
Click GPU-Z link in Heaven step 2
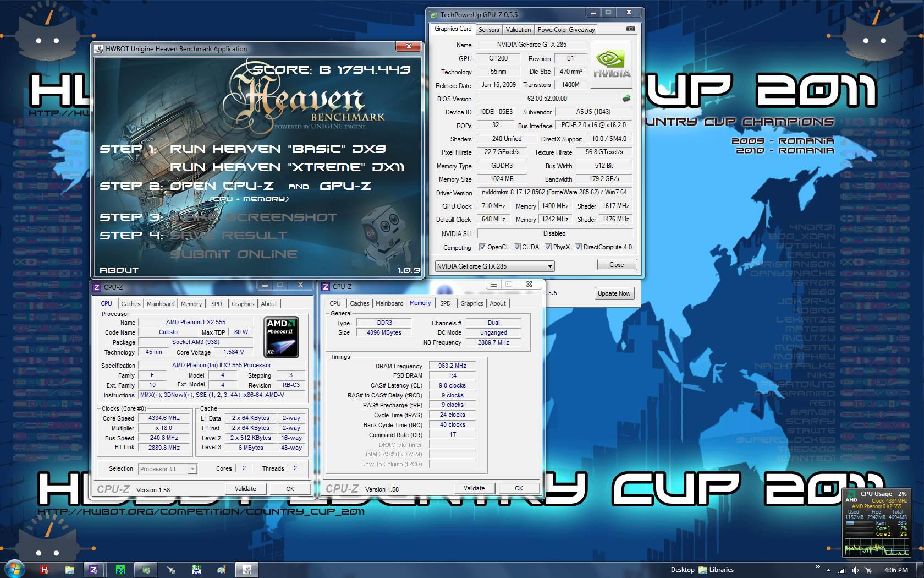[345, 186]
